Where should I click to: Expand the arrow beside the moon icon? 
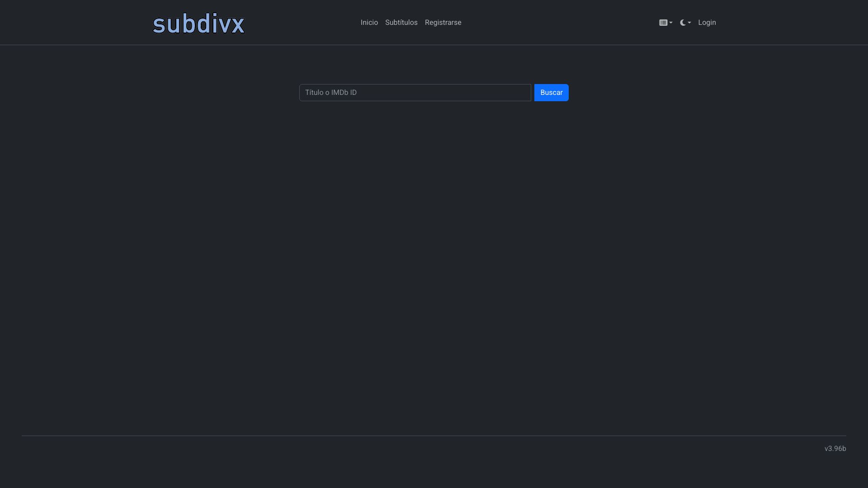tap(689, 23)
